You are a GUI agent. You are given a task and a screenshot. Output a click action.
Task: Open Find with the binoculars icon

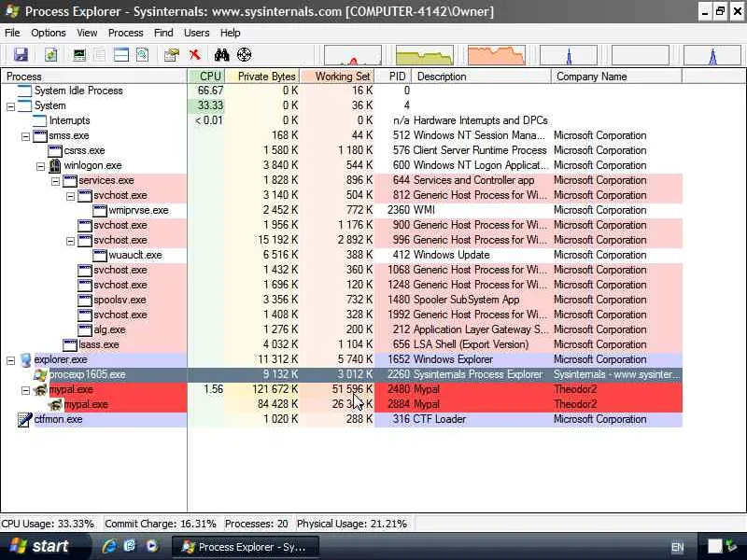(x=221, y=55)
